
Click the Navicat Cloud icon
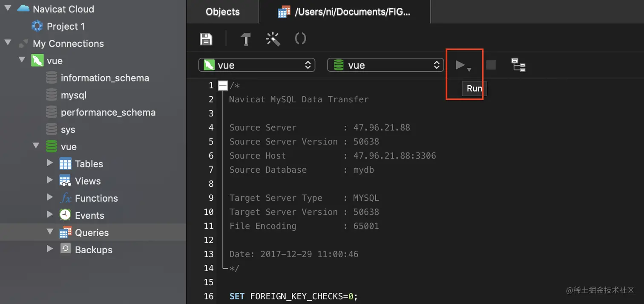(x=23, y=9)
